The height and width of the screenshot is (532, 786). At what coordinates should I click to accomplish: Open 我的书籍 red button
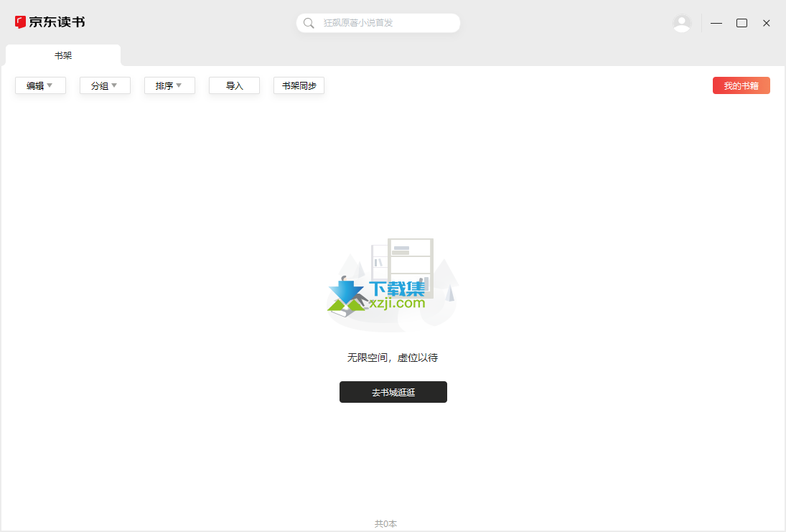click(x=741, y=85)
